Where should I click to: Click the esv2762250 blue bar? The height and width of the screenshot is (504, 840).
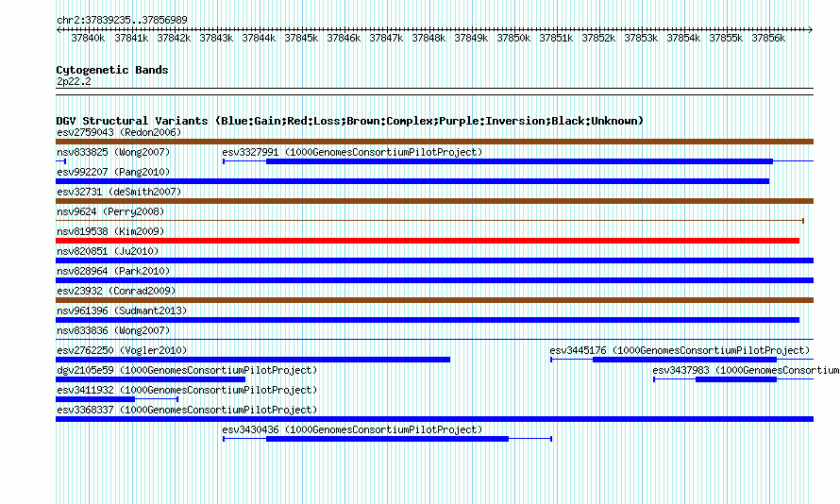tap(253, 360)
